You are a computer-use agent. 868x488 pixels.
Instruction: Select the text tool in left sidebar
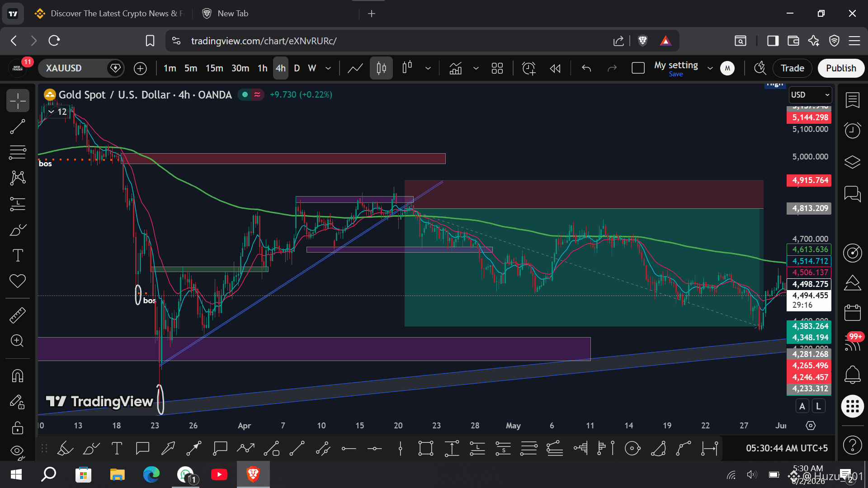(x=18, y=256)
